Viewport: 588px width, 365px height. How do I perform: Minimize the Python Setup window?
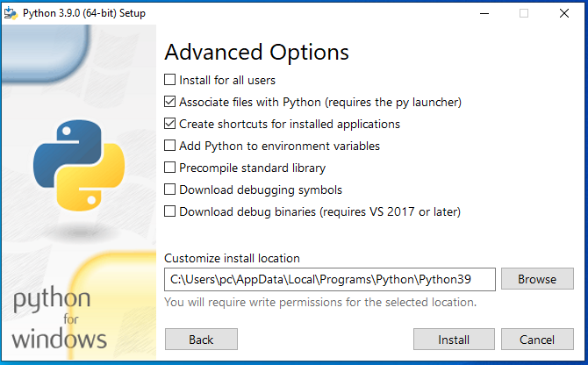(x=484, y=13)
